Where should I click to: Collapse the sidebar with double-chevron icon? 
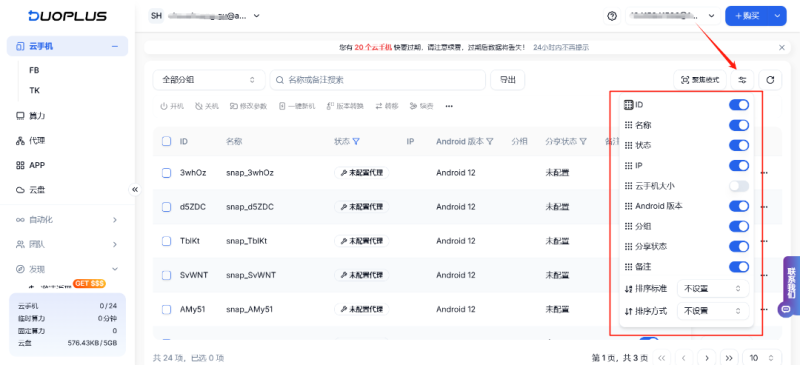click(135, 189)
